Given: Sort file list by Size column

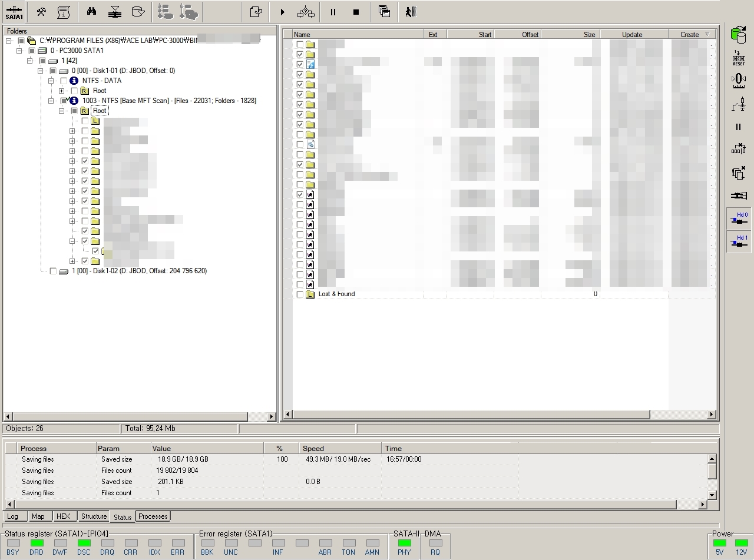Looking at the screenshot, I should point(570,35).
